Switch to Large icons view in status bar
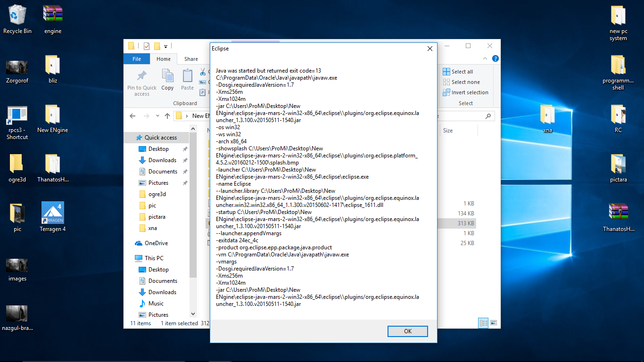Image resolution: width=644 pixels, height=362 pixels. pyautogui.click(x=493, y=323)
